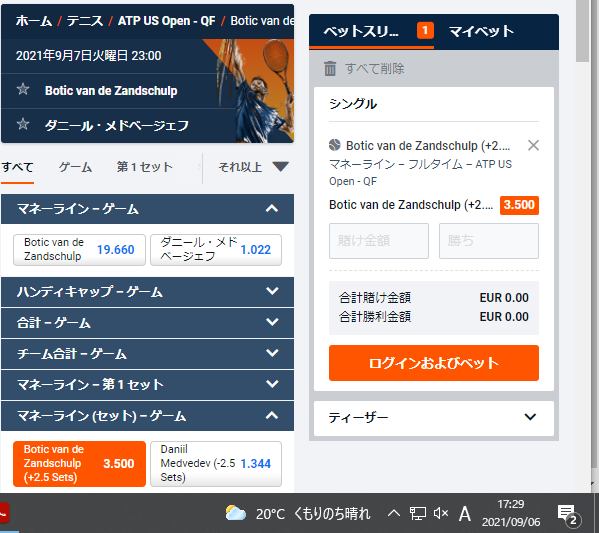Click 合計賭け金額 EUR 0.00 row
Screen dimensions: 599x533
coord(434,298)
